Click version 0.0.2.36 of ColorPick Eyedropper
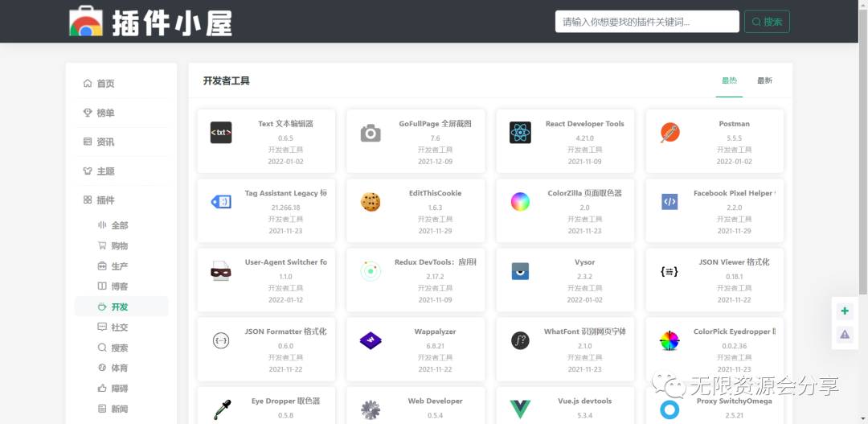This screenshot has height=424, width=868. point(734,346)
